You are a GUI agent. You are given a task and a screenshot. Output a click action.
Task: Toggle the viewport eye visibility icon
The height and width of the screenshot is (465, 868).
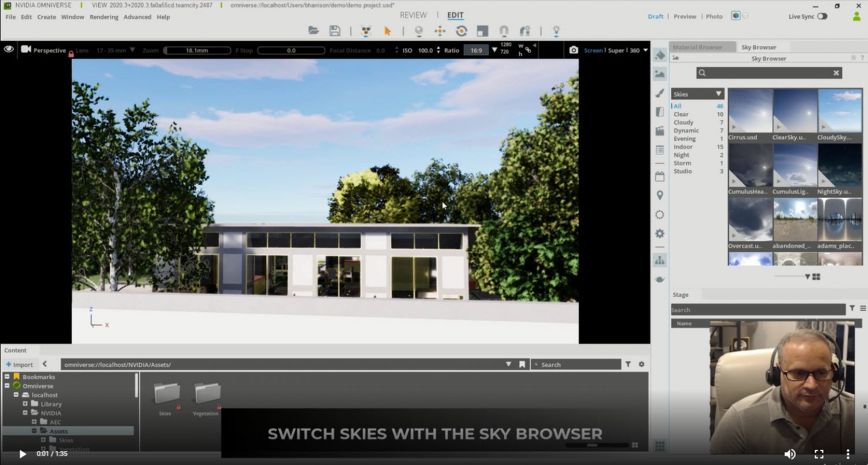(9, 49)
